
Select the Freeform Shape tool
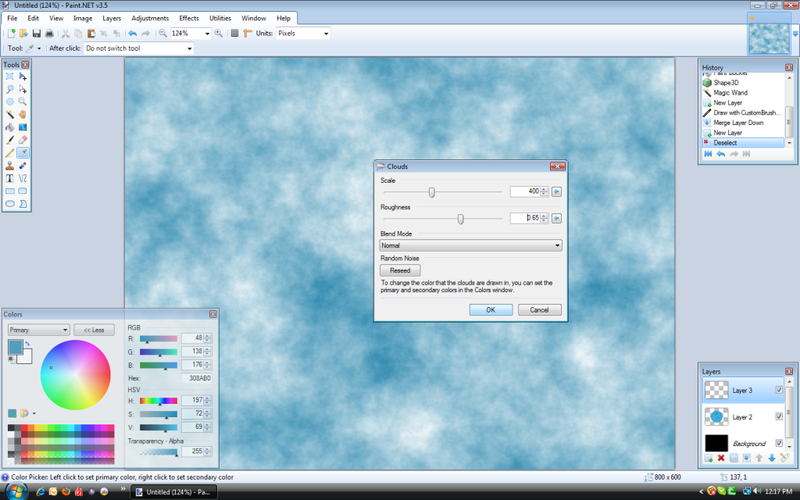[22, 204]
